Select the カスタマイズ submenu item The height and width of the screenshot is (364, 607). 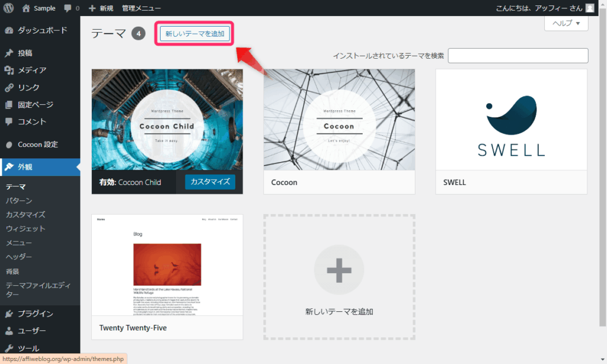pyautogui.click(x=25, y=215)
